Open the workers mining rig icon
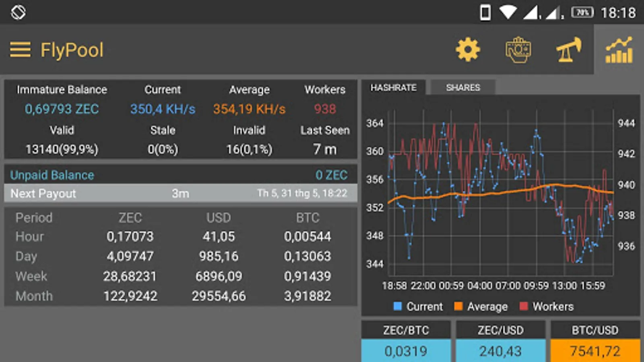Image resolution: width=644 pixels, height=362 pixels. point(569,50)
